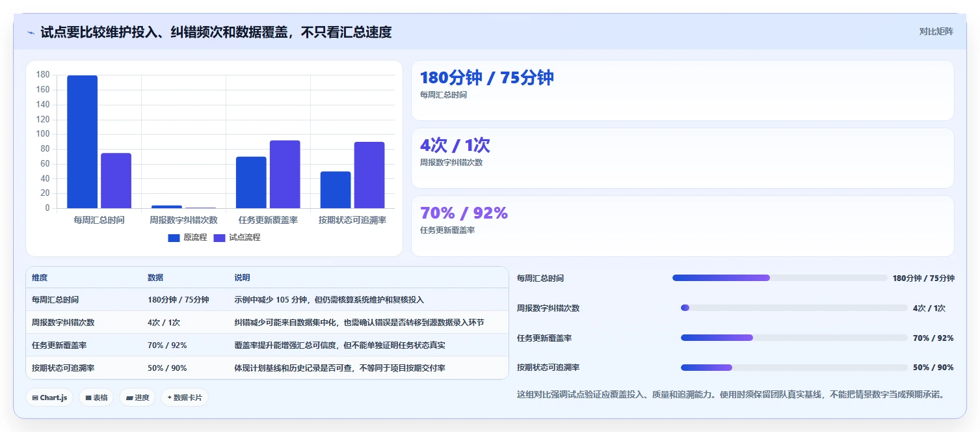Click the 任务更新覆盖率 caption in the third card
This screenshot has height=432, width=980.
(447, 230)
